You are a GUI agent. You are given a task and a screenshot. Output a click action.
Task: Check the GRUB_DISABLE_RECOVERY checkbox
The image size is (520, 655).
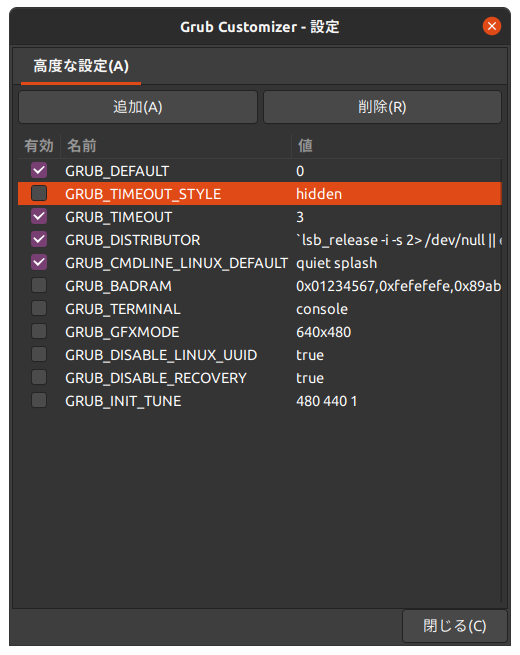click(x=39, y=377)
